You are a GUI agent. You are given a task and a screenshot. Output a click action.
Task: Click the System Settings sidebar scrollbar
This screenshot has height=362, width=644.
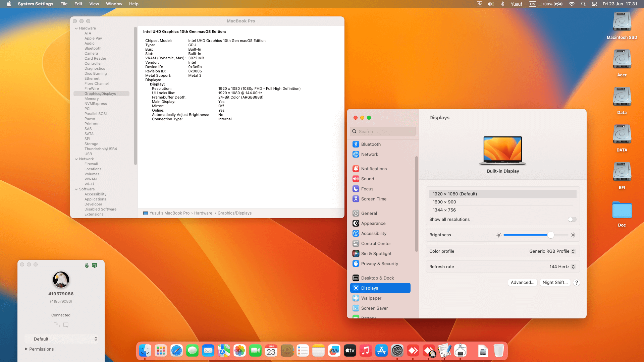(417, 204)
